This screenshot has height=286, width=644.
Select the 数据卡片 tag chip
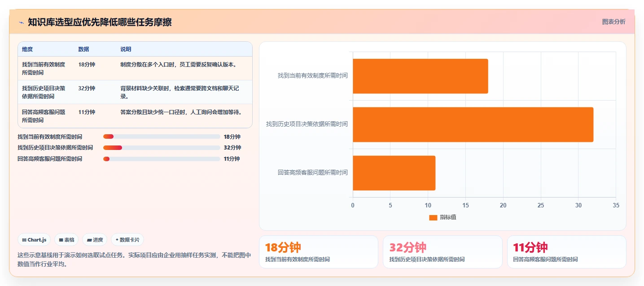[x=127, y=240]
